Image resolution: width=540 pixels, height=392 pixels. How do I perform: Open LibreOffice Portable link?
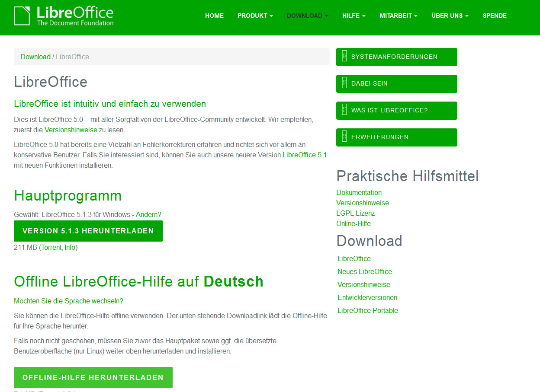(368, 310)
